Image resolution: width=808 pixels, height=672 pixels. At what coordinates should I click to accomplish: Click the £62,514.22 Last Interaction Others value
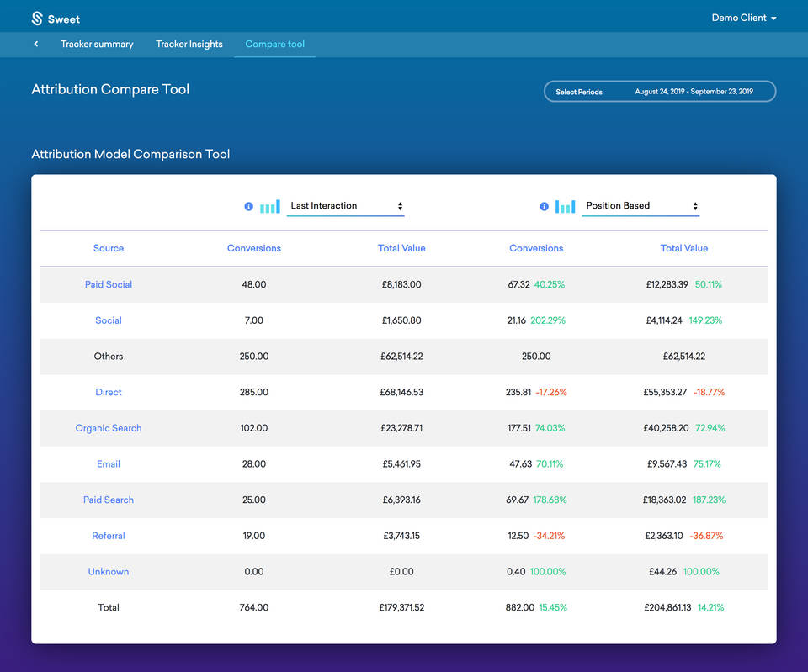point(401,357)
